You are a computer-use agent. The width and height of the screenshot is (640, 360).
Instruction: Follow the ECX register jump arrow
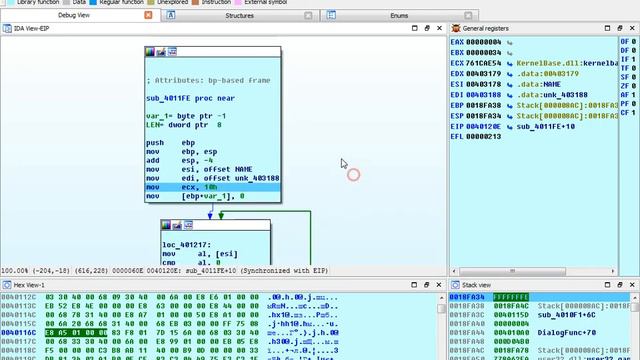point(510,64)
